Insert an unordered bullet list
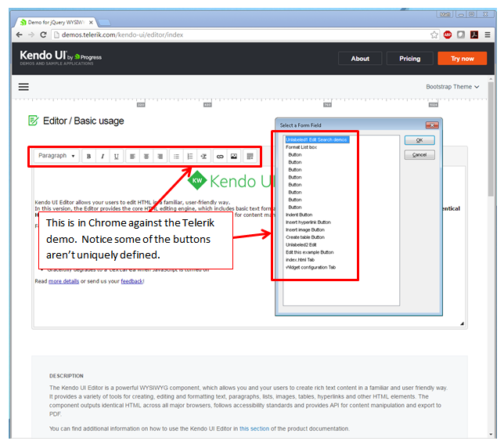Image resolution: width=504 pixels, height=448 pixels. click(x=176, y=157)
